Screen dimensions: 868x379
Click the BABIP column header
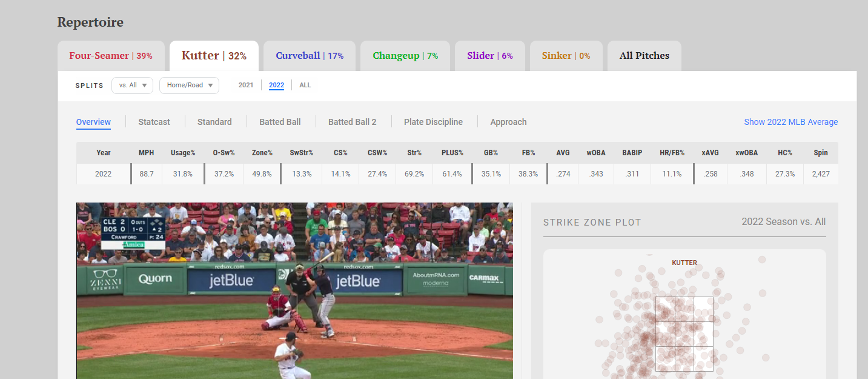point(632,153)
